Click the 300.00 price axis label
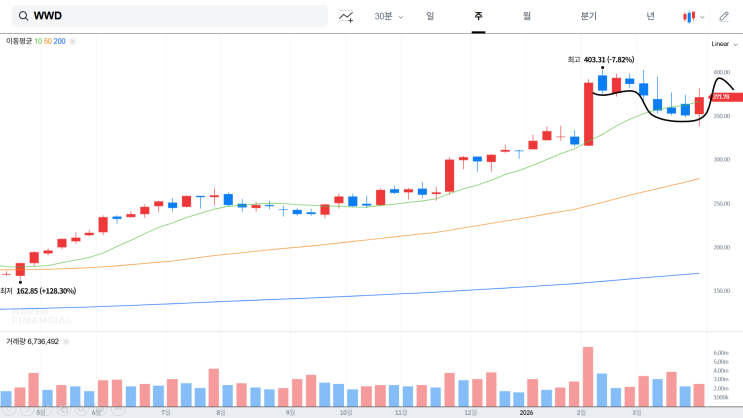743x418 pixels. [x=722, y=160]
